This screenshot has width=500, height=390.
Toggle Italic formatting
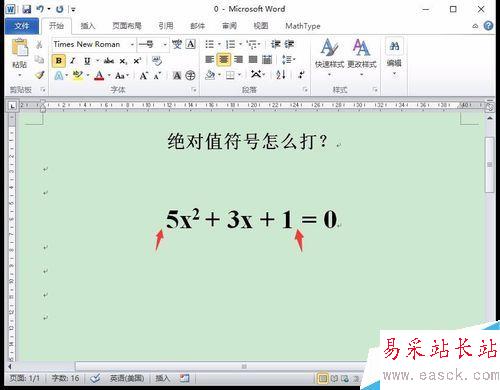tap(72, 61)
